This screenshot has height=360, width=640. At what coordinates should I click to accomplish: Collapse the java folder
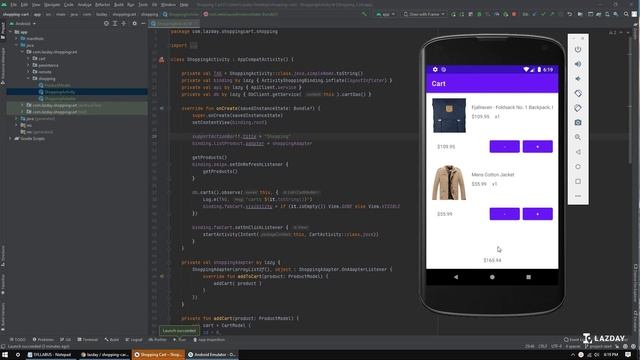point(16,45)
